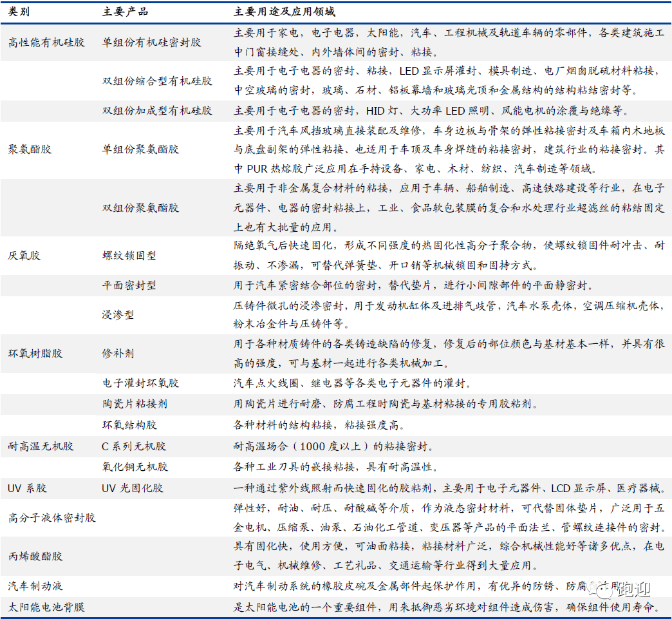Select the 耐高温无机胶 category cell

tap(41, 446)
